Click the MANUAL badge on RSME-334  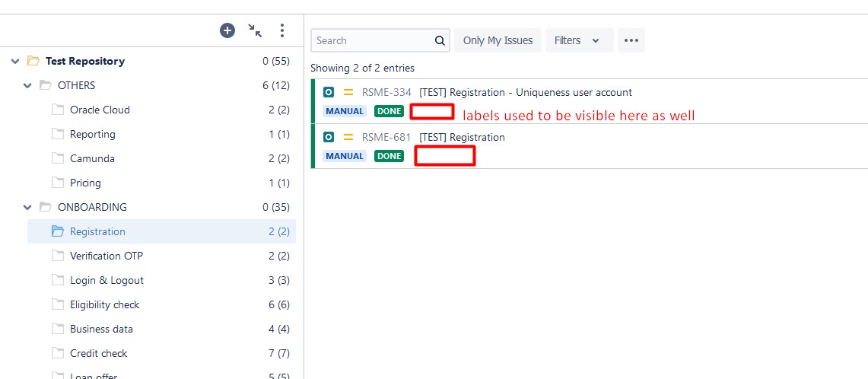point(345,111)
